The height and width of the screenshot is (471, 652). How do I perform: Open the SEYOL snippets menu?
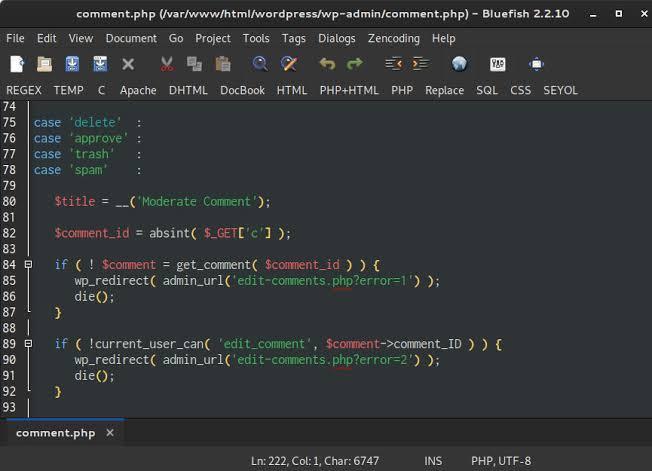click(x=560, y=90)
